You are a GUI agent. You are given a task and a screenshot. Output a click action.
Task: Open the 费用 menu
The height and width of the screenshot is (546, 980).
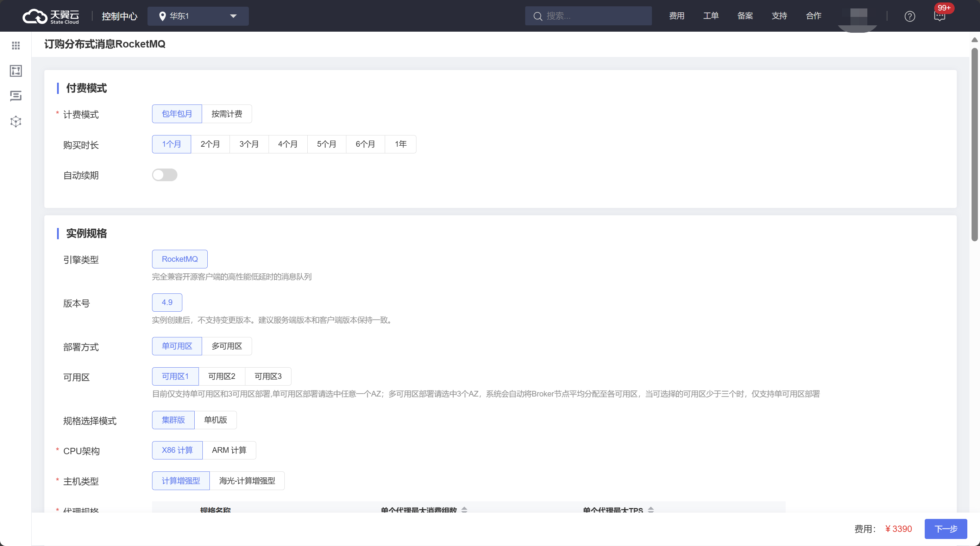(x=677, y=16)
